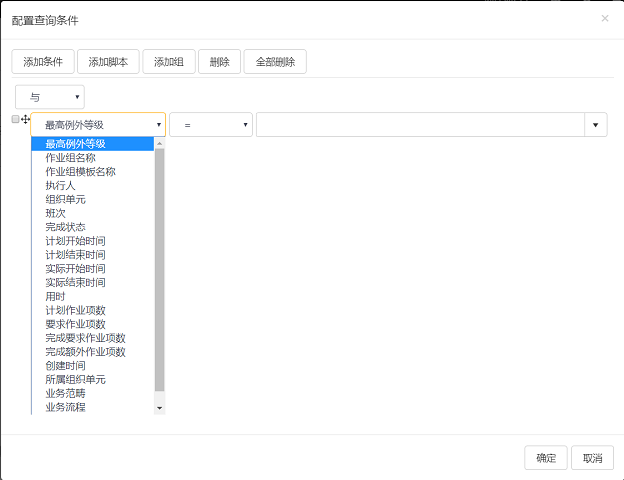Click 添加组 to add a group

169,62
